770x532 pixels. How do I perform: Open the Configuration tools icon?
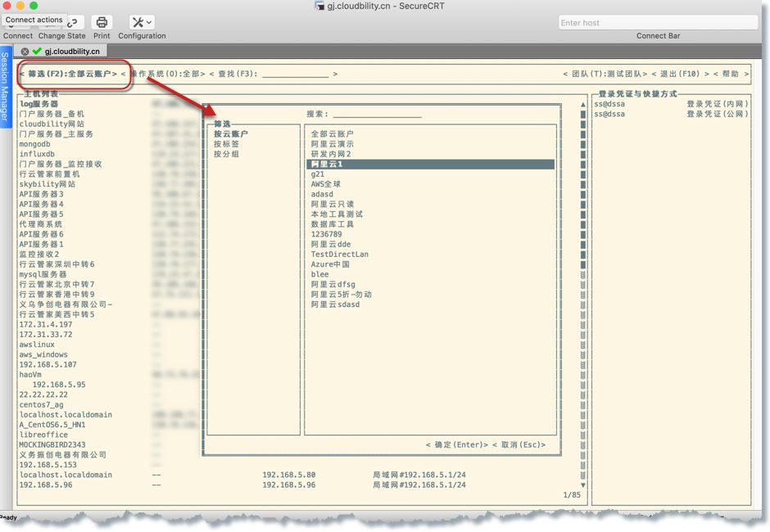click(x=141, y=23)
